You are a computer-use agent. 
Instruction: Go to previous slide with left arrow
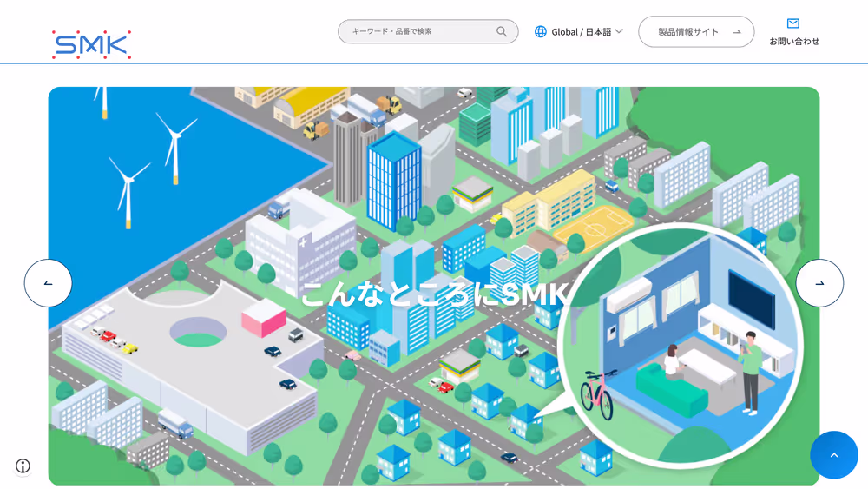point(48,283)
